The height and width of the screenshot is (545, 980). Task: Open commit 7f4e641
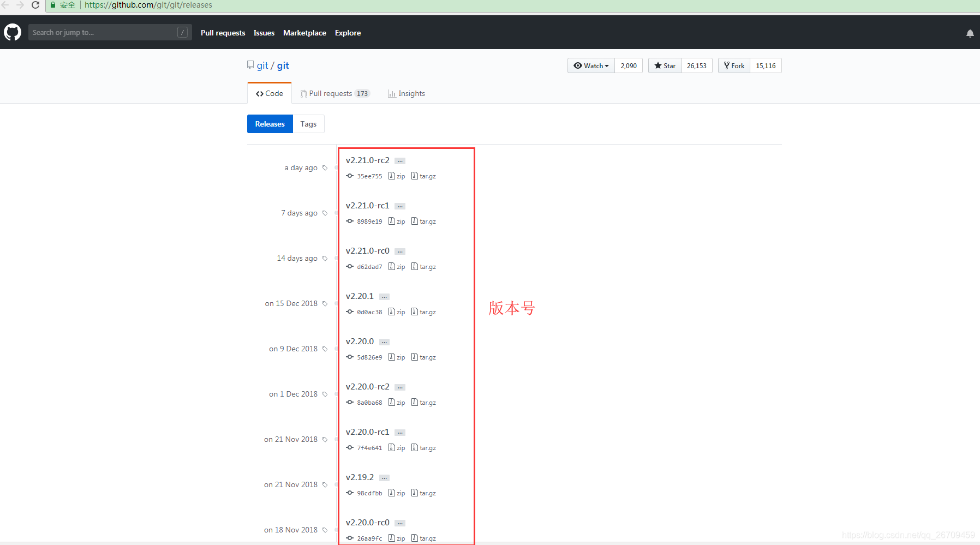(x=369, y=448)
